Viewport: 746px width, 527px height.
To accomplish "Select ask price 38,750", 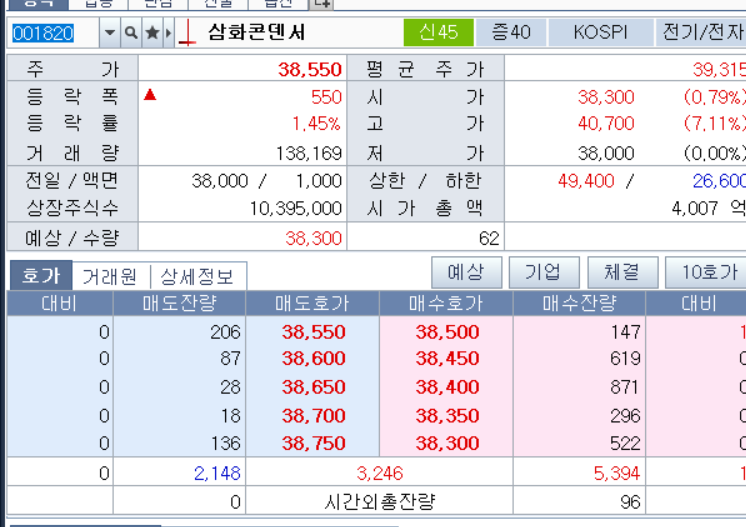I will tap(314, 443).
